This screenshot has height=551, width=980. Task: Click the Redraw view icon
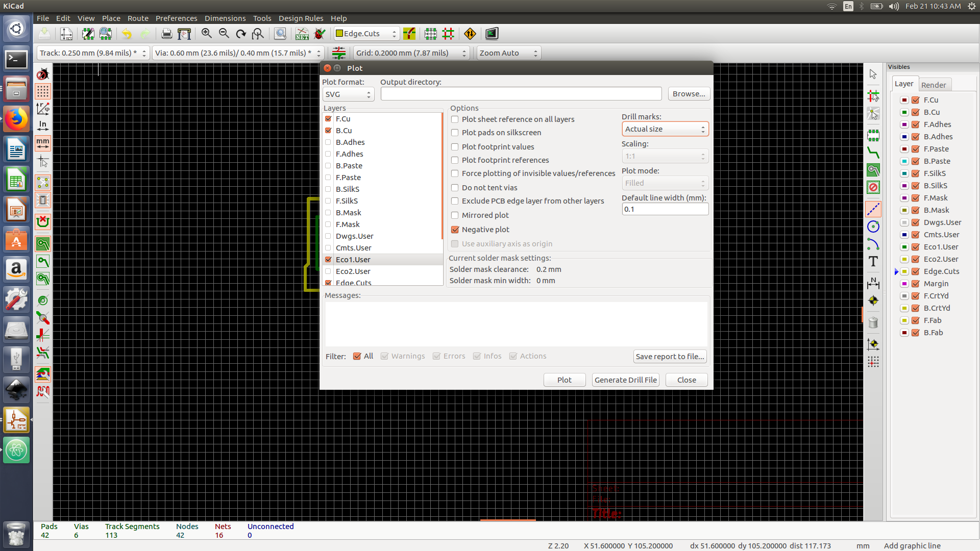click(x=241, y=34)
